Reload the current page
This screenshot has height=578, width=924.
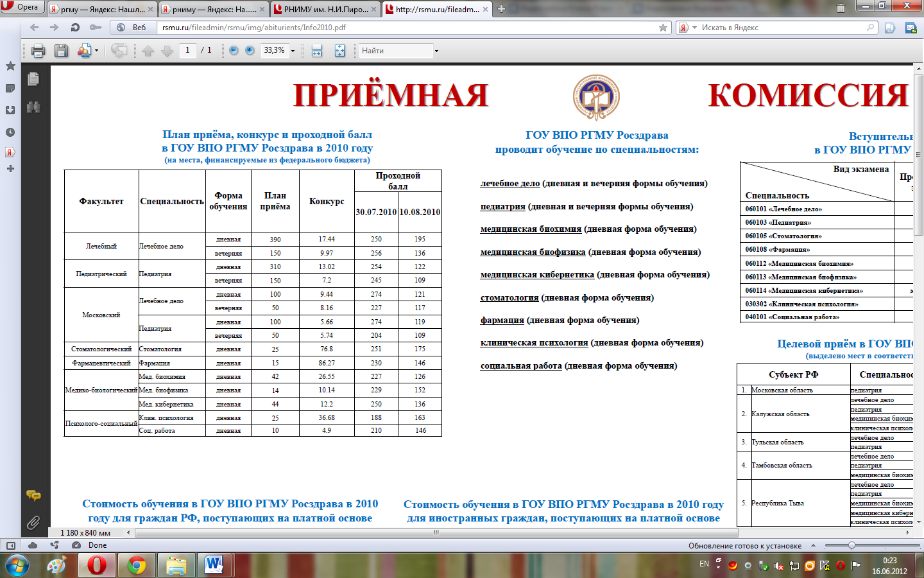pos(75,28)
